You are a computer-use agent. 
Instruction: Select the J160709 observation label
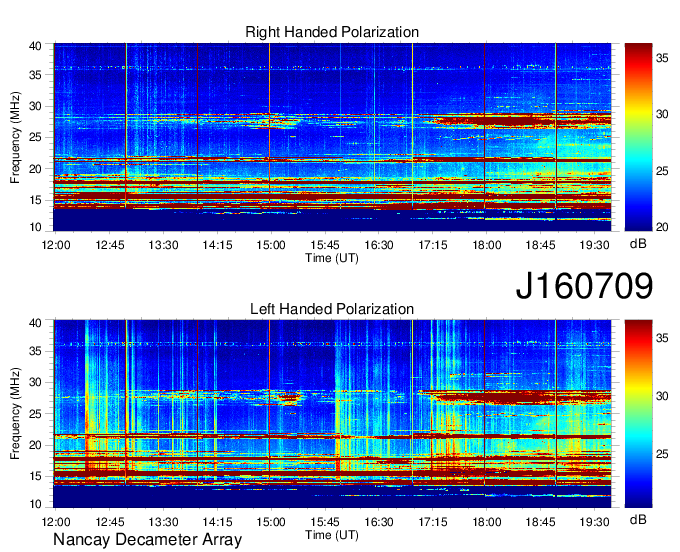tap(584, 286)
